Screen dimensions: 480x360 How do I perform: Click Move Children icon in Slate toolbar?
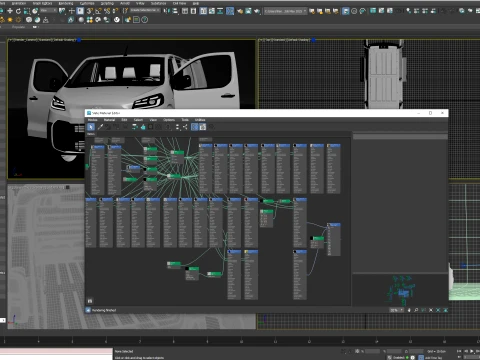(x=135, y=127)
